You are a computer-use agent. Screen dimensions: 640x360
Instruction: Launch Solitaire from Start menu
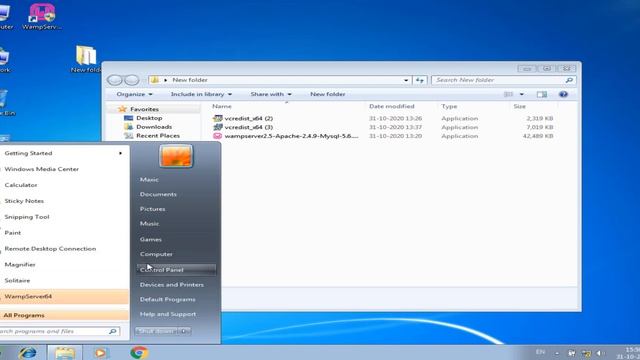pos(17,280)
